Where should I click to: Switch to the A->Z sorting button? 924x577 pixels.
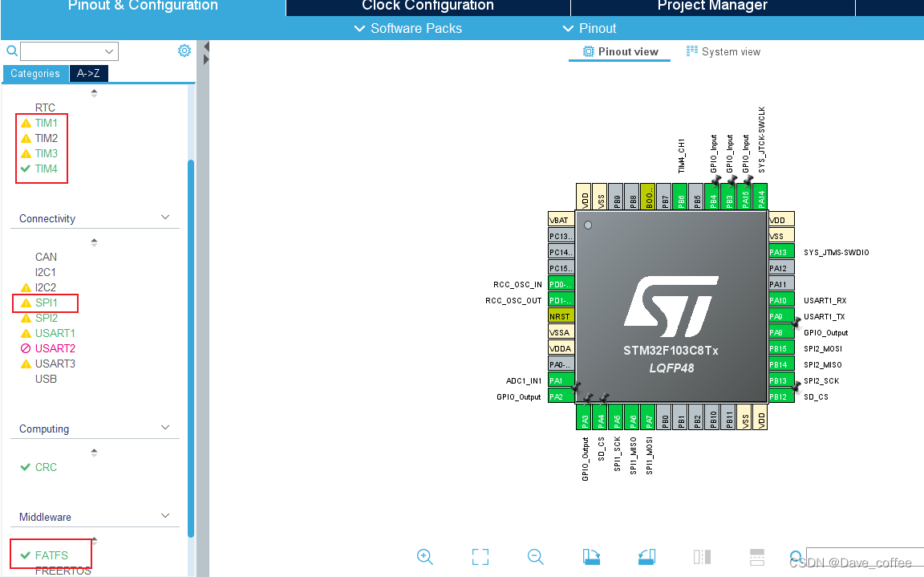88,73
